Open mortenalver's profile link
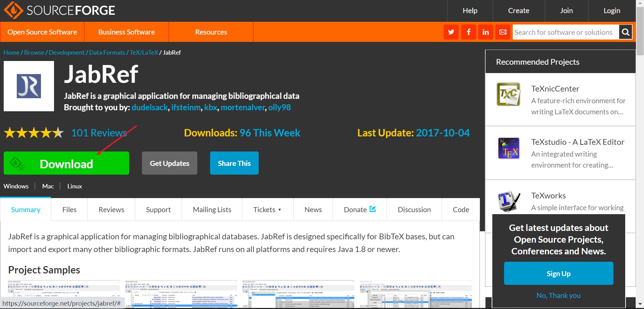 tap(243, 107)
